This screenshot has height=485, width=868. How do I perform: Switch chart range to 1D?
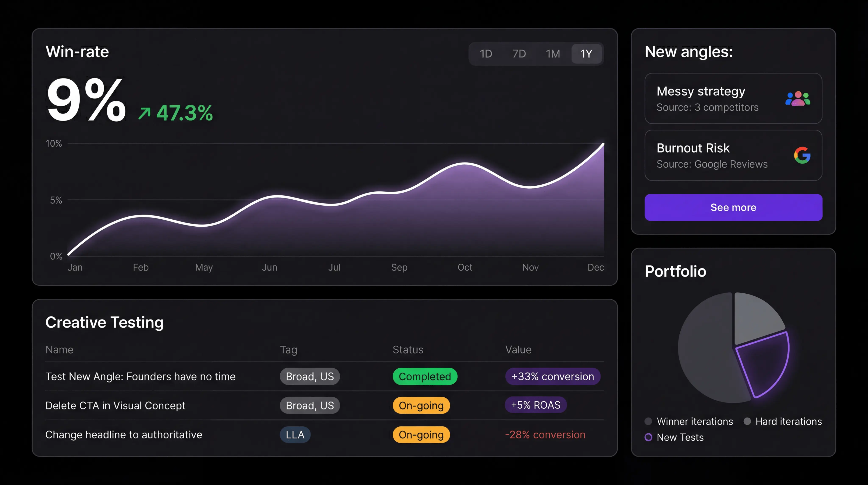coord(485,54)
